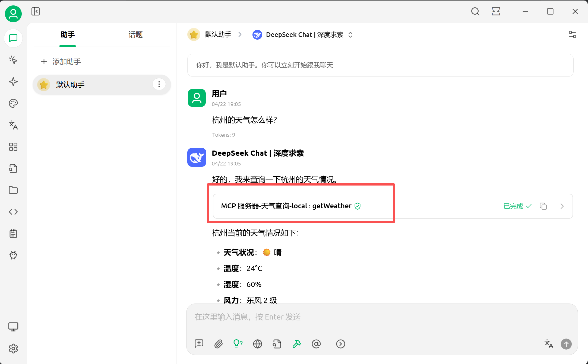Open chat settings sliders icon top right
The width and height of the screenshot is (588, 364).
pyautogui.click(x=572, y=35)
